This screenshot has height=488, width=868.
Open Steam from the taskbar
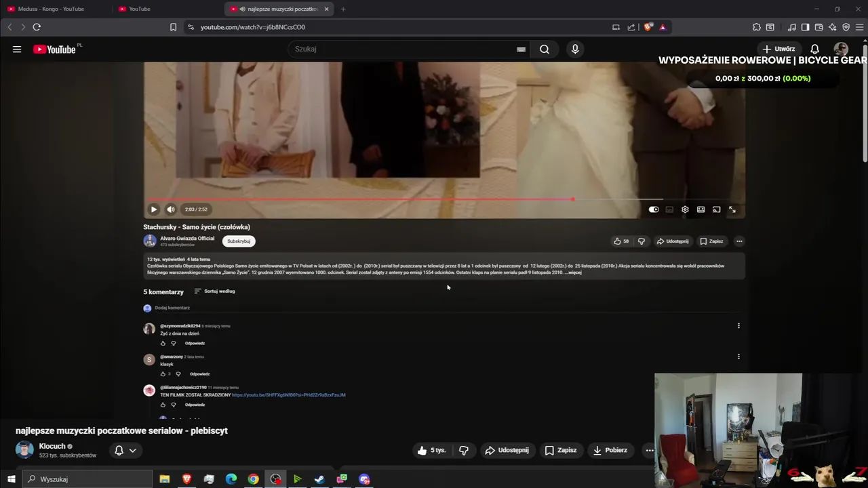click(x=319, y=479)
